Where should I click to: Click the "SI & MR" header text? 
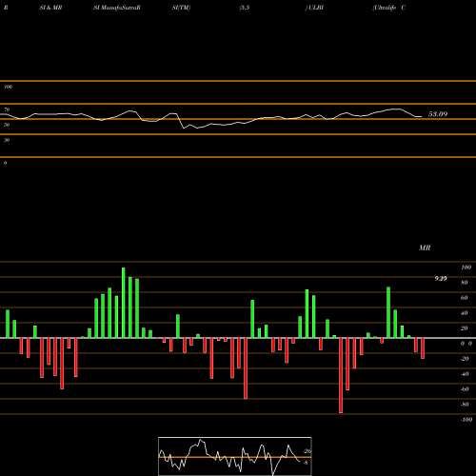coord(50,8)
